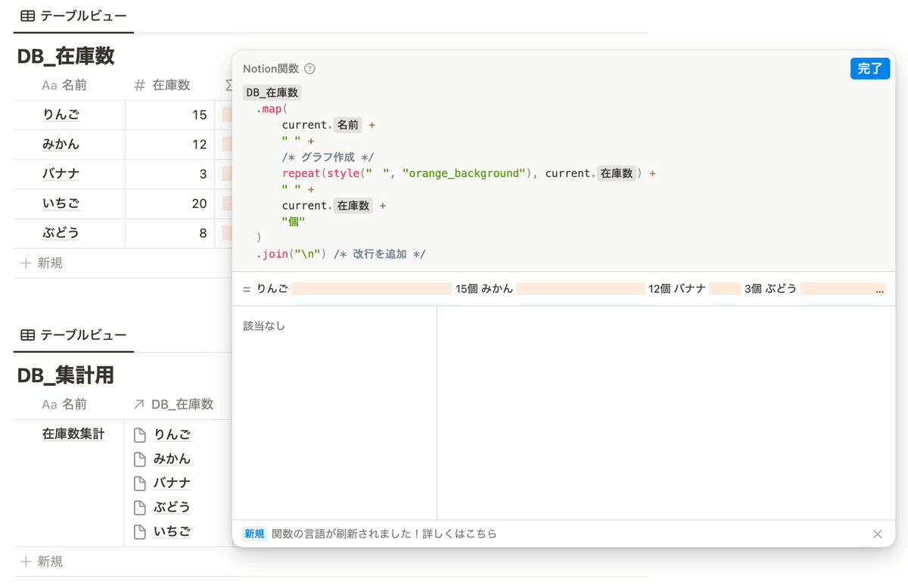Image resolution: width=908 pixels, height=588 pixels.
Task: Click the Aa icon in DB_集計用 名前 header
Action: [x=49, y=405]
